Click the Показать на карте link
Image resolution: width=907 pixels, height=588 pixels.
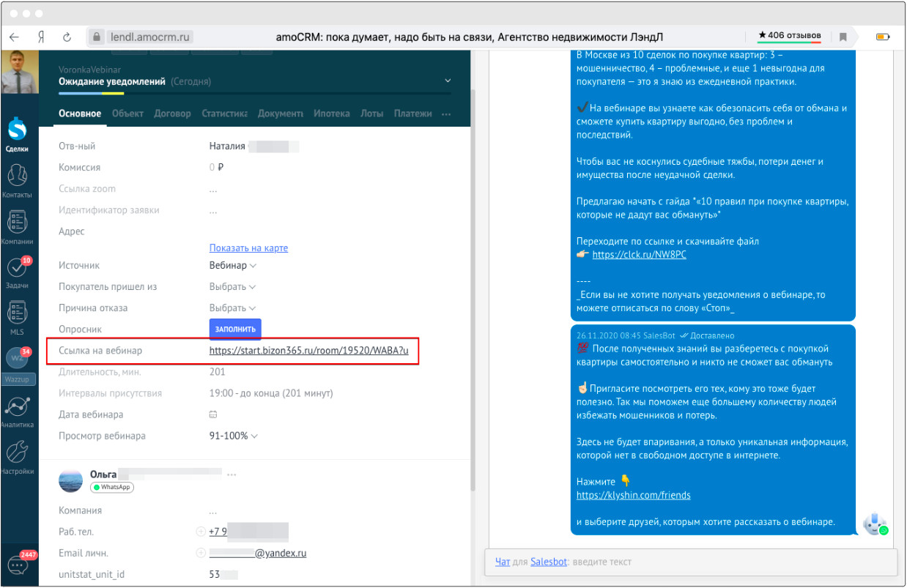[248, 248]
